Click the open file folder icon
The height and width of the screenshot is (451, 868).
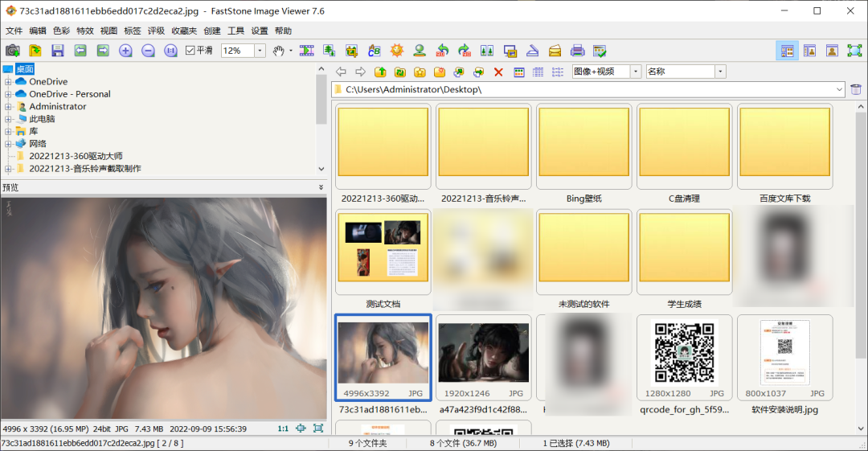coord(35,51)
